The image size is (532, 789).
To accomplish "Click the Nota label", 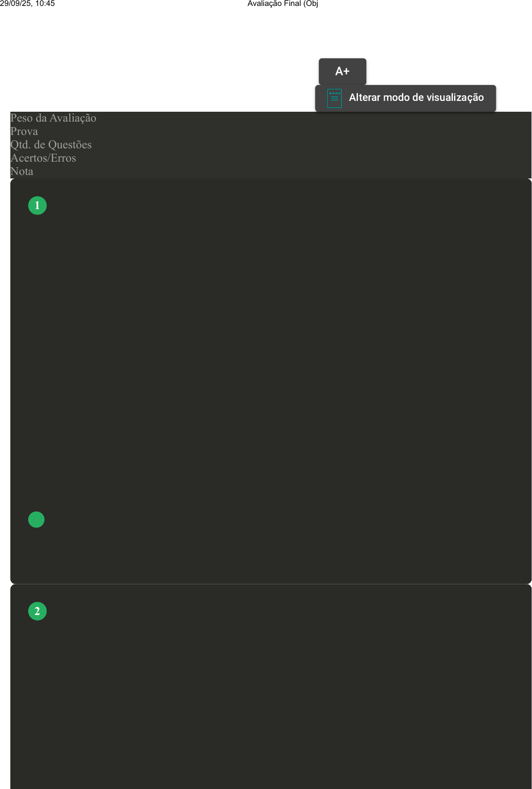I will (x=22, y=172).
